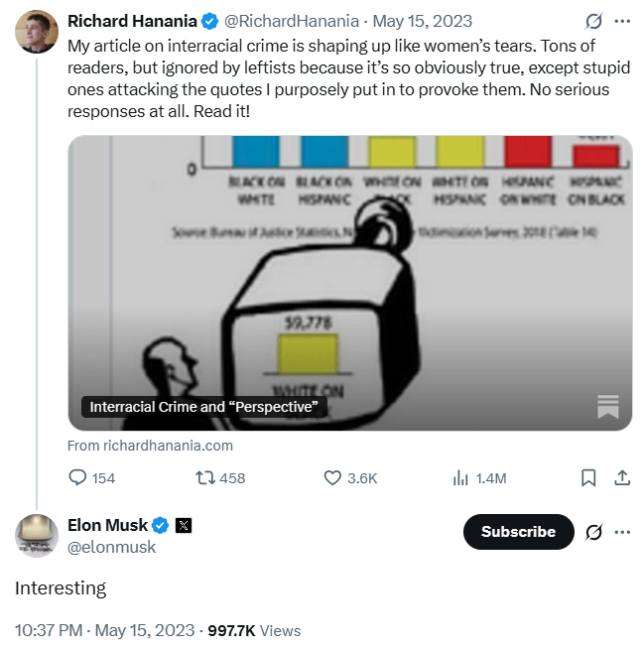
Task: Open more options menu on Hanania's tweet
Action: pyautogui.click(x=622, y=21)
